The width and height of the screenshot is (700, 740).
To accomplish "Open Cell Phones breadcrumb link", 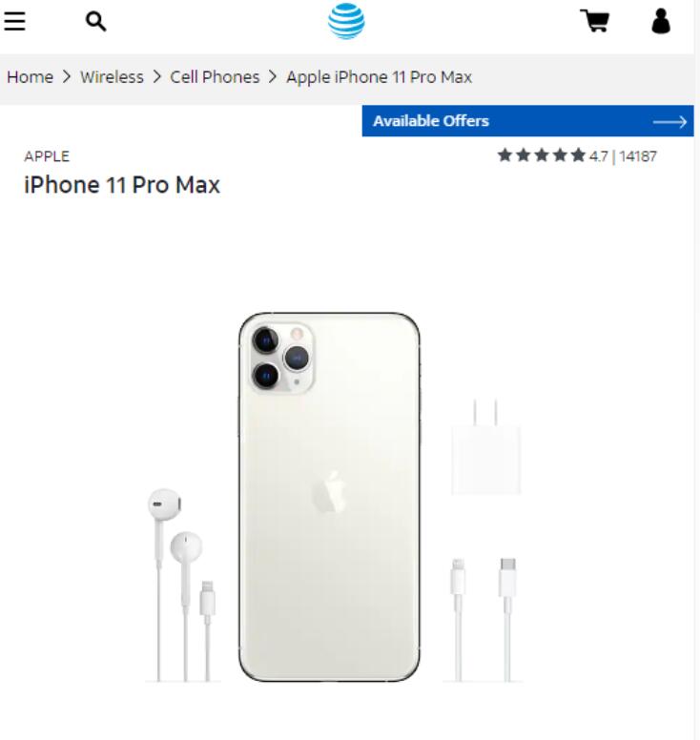I will click(x=215, y=77).
